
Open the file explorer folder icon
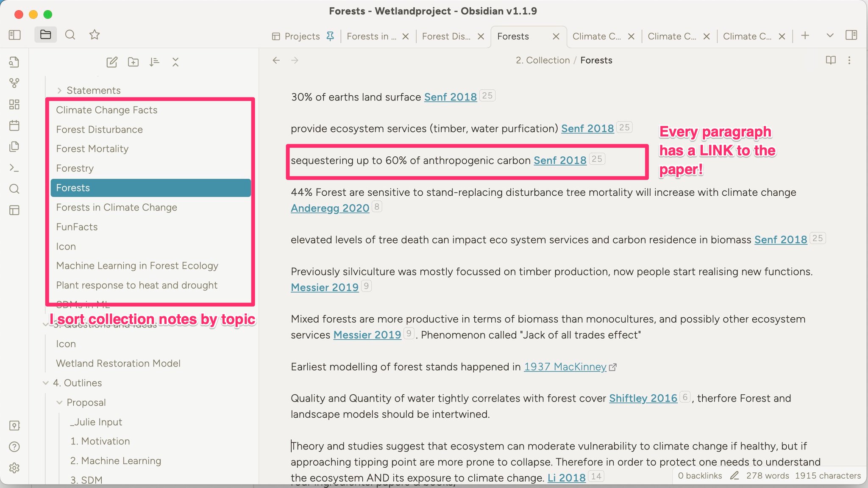coord(45,35)
